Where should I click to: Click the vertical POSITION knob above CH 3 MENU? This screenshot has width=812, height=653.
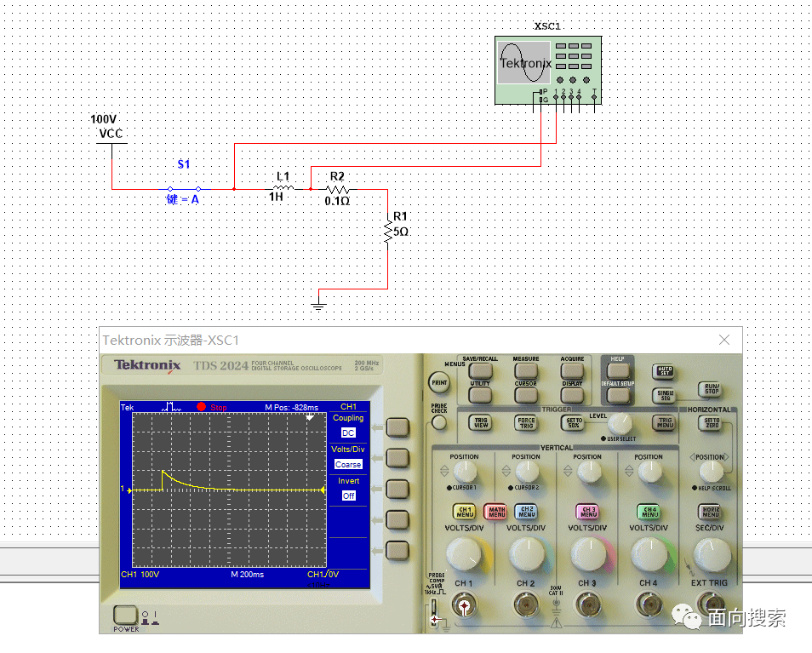pyautogui.click(x=588, y=472)
